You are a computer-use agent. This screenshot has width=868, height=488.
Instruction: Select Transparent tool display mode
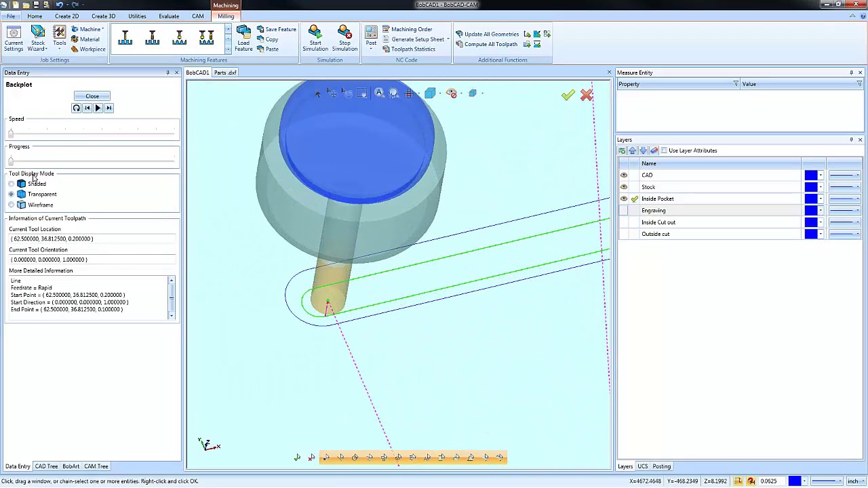(12, 195)
